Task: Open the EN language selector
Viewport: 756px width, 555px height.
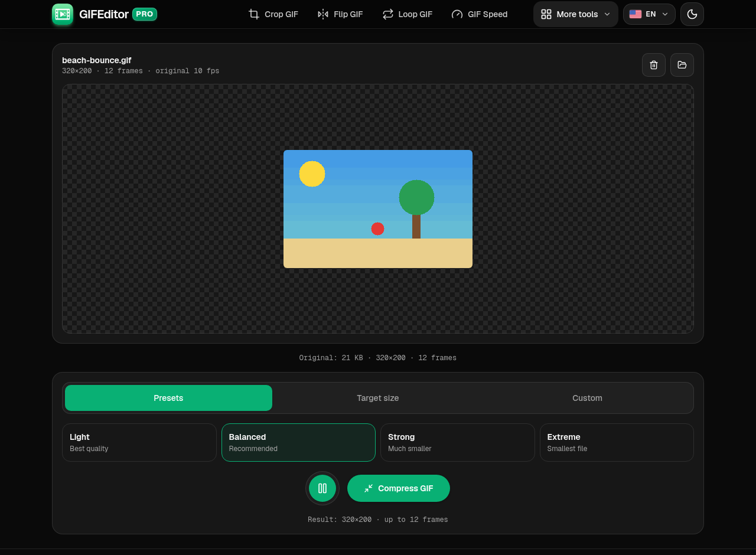Action: (x=649, y=14)
